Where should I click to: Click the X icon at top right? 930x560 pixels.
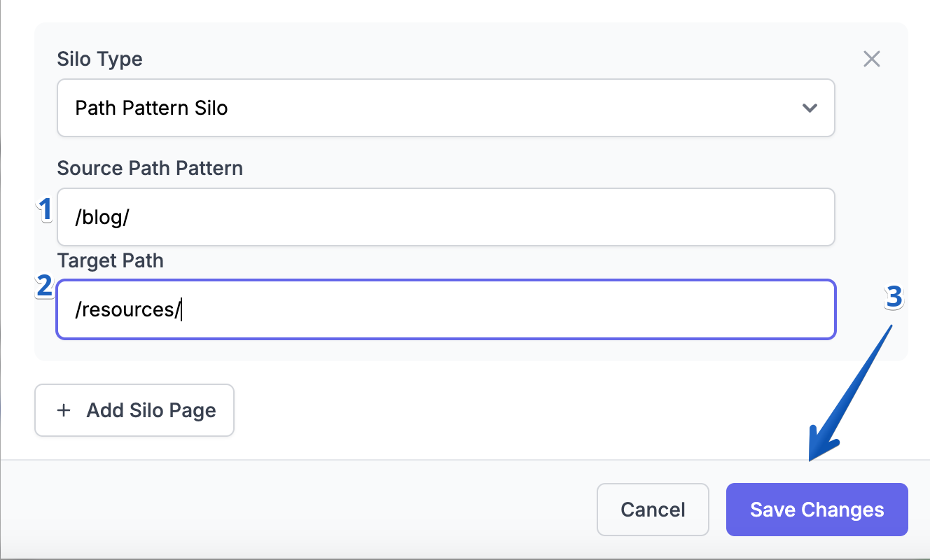pos(871,59)
